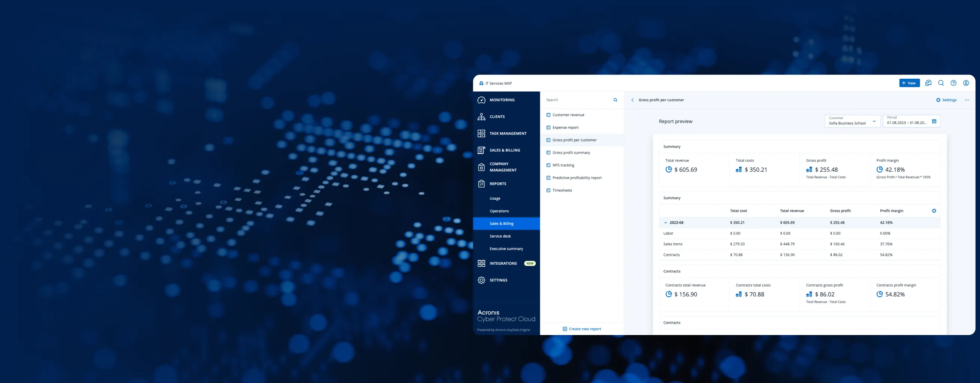The height and width of the screenshot is (383, 980).
Task: Click the report Search input field
Action: [x=577, y=100]
